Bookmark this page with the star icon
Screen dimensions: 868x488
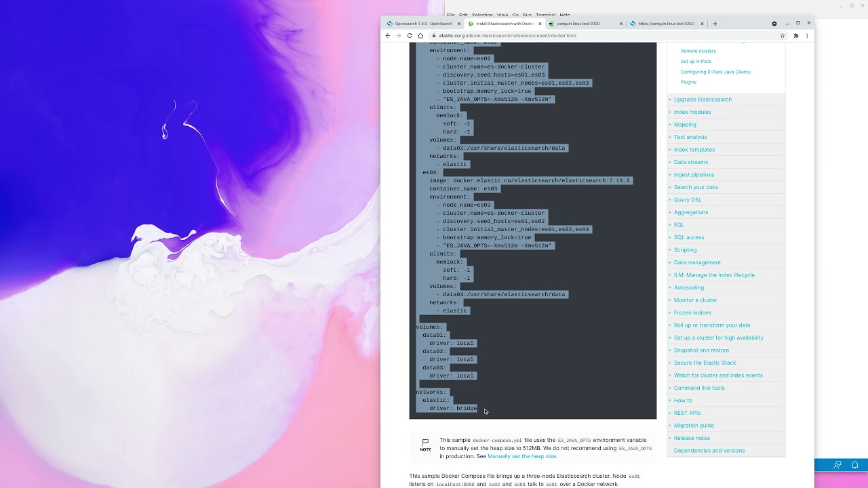(783, 35)
